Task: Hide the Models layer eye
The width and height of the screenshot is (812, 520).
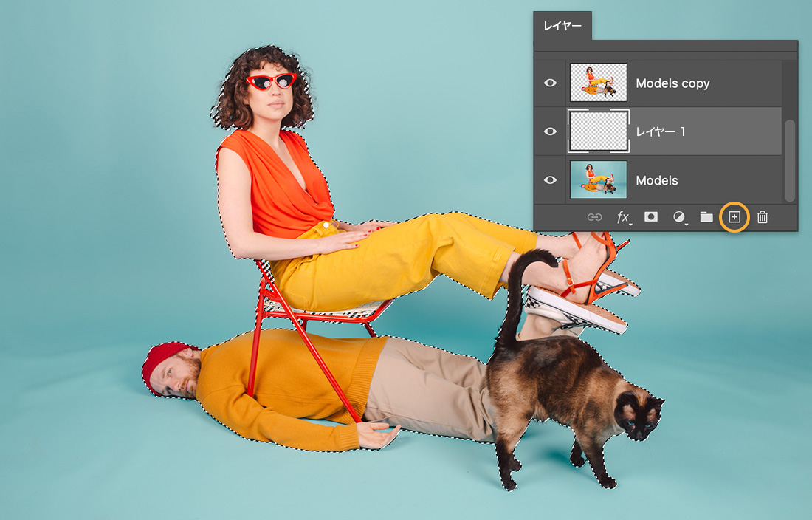Action: pyautogui.click(x=551, y=180)
